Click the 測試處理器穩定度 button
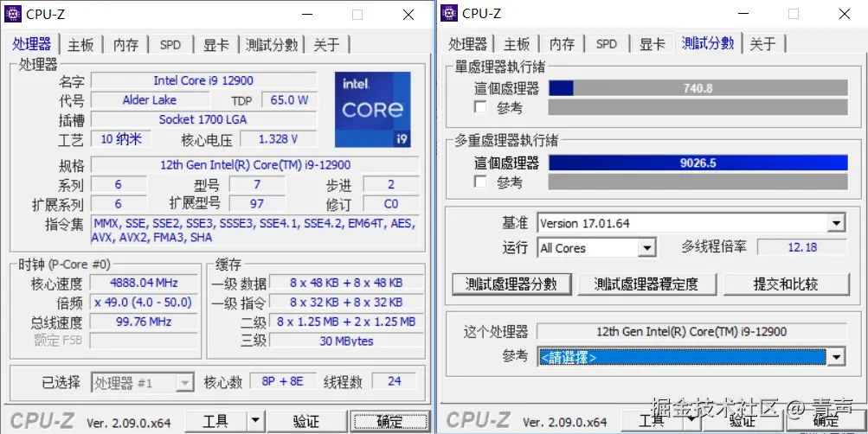Viewport: 868px width, 434px height. tap(646, 284)
